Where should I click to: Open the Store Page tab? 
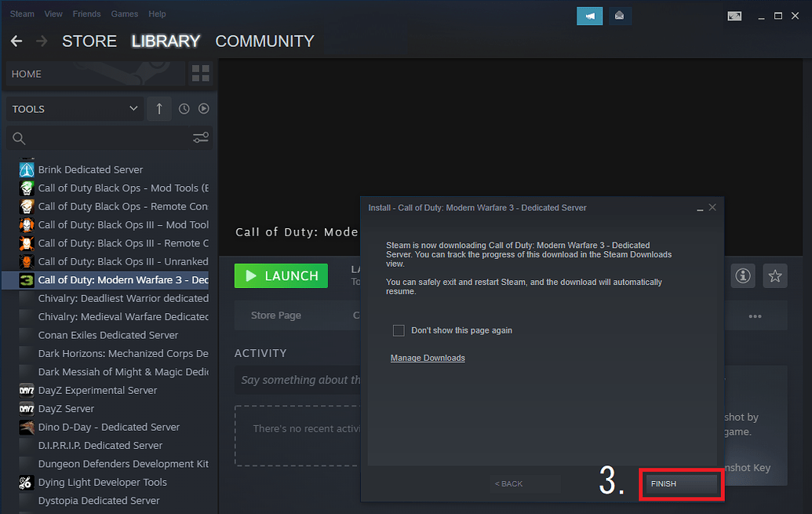pos(275,315)
